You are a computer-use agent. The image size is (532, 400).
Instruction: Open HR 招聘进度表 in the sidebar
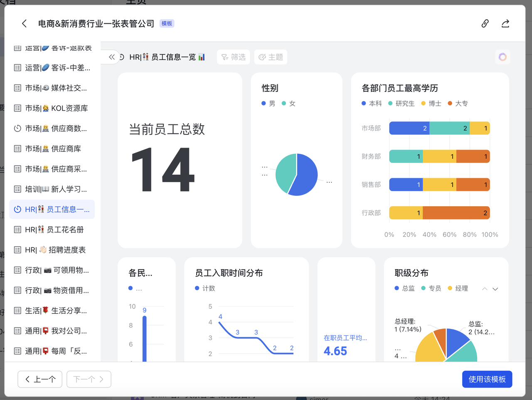pos(55,250)
